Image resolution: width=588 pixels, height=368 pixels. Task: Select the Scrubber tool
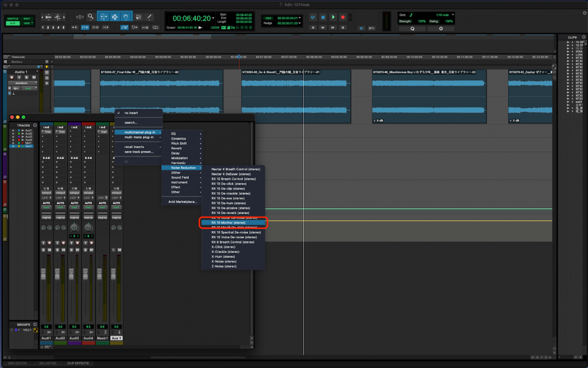pos(139,17)
